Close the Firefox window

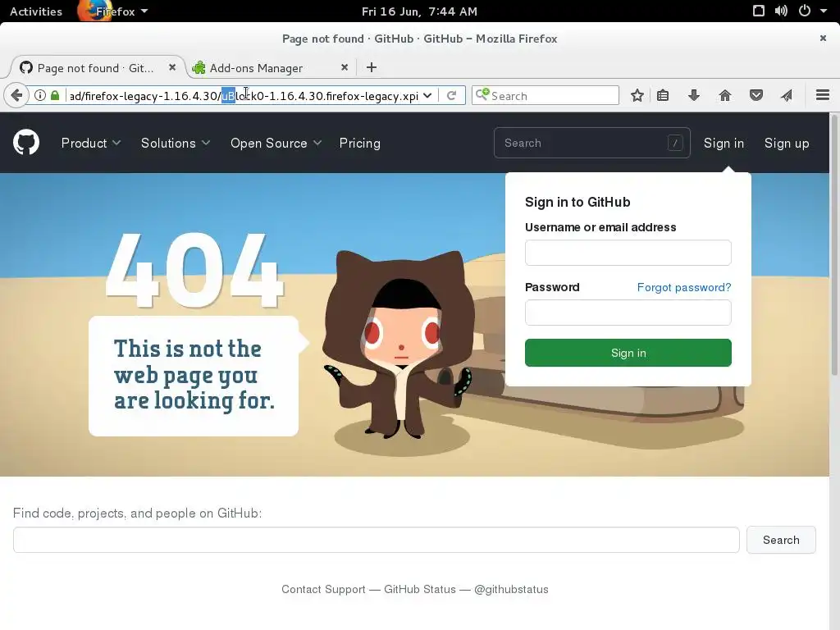pos(823,38)
